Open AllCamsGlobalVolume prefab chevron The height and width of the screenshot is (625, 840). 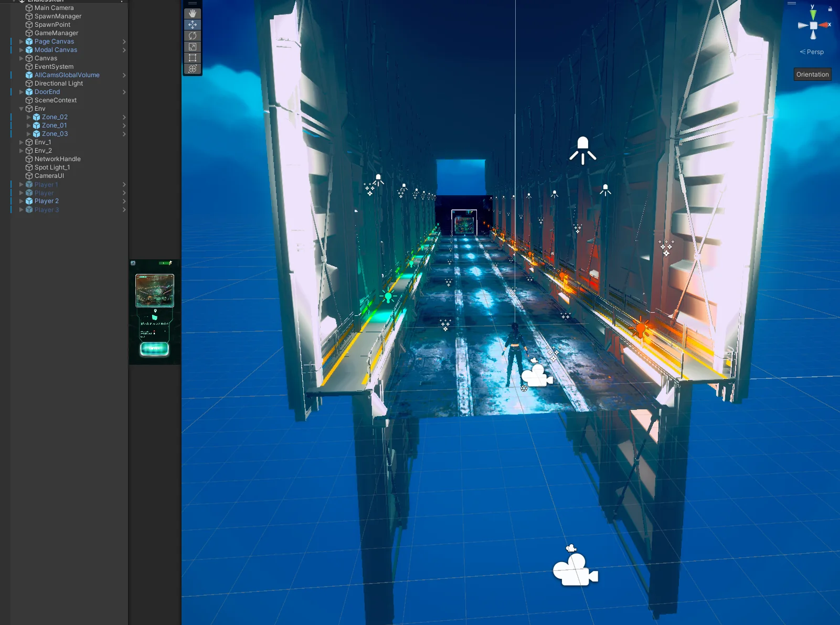tap(124, 75)
